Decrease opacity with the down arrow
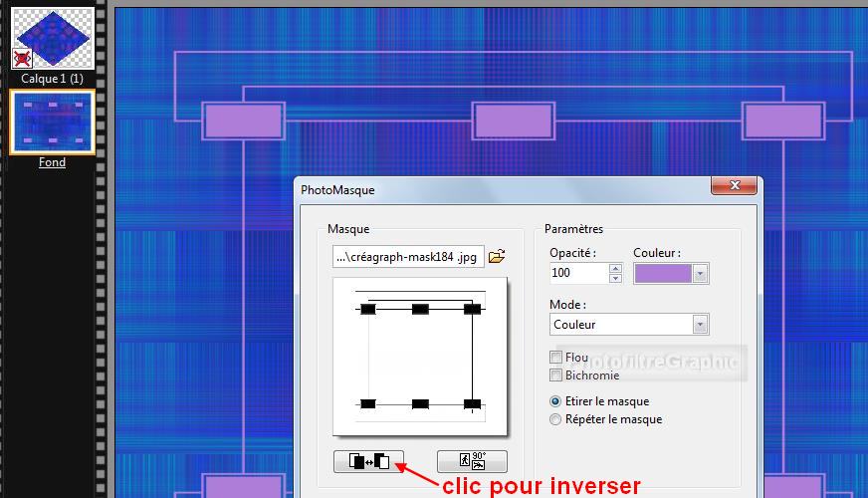The image size is (868, 498). tap(615, 278)
